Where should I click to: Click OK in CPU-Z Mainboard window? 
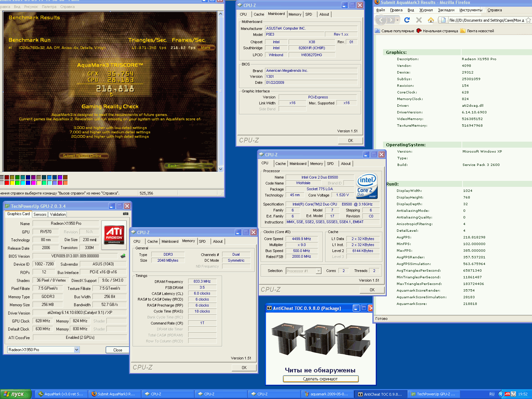coord(350,141)
